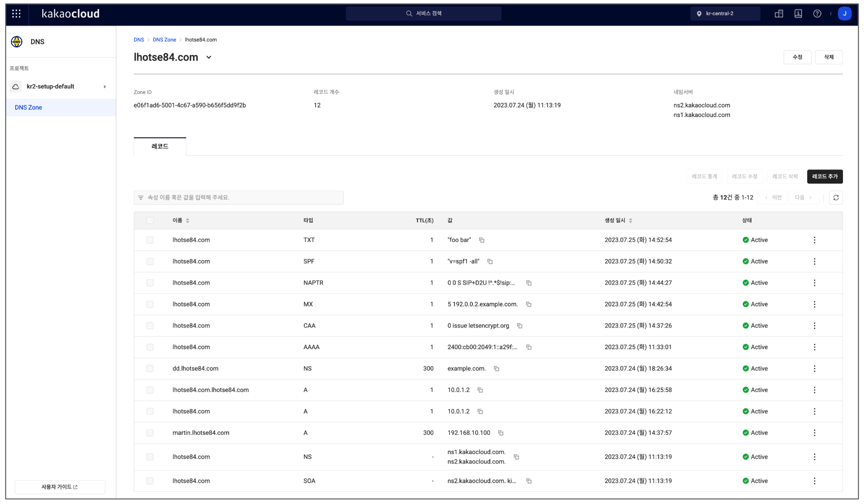Click DNS Zone breadcrumb link

pos(164,40)
